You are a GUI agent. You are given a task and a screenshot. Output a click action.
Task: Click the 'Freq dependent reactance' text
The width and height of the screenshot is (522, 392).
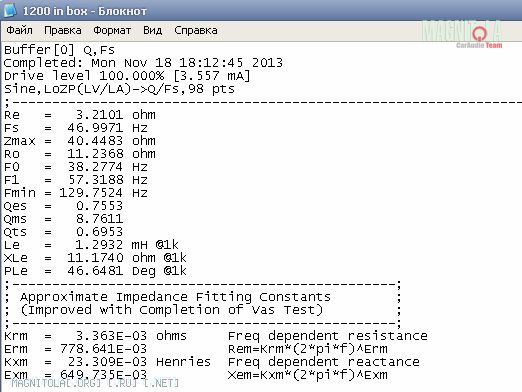(x=324, y=362)
